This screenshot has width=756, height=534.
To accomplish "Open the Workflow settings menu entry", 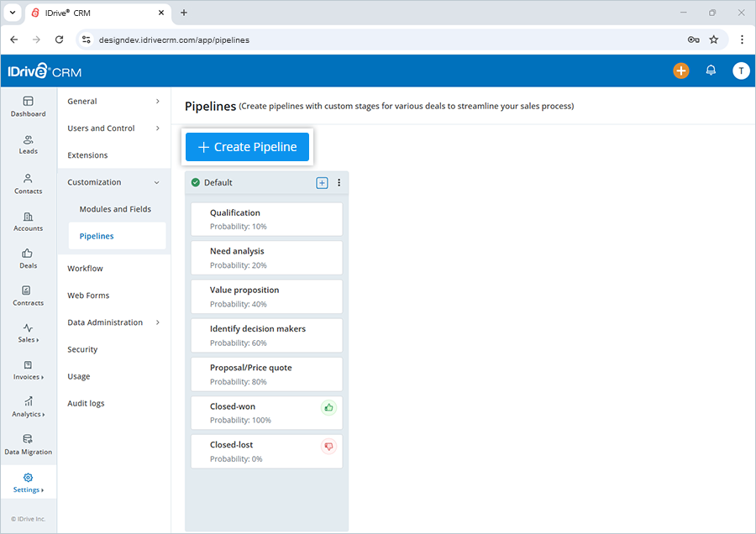I will pos(85,268).
